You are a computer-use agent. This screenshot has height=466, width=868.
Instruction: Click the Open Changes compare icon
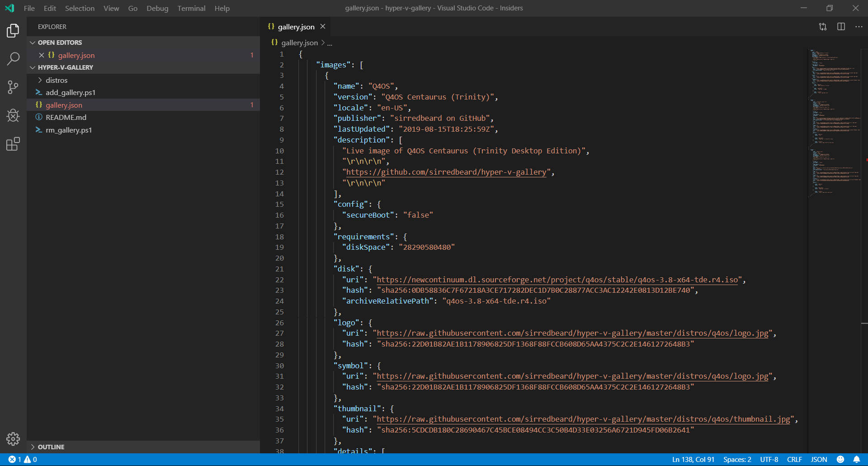(823, 27)
